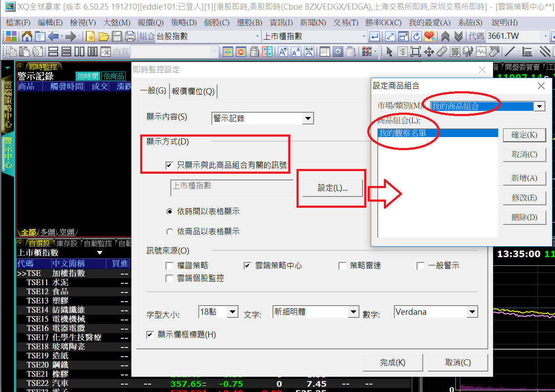Click the print icon in the toolbar
The height and width of the screenshot is (392, 555).
pyautogui.click(x=130, y=37)
